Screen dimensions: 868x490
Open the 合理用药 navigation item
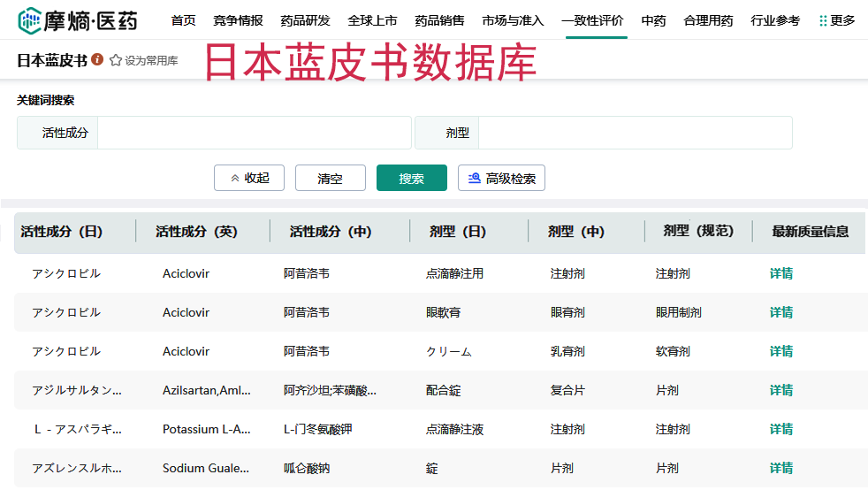coord(708,20)
